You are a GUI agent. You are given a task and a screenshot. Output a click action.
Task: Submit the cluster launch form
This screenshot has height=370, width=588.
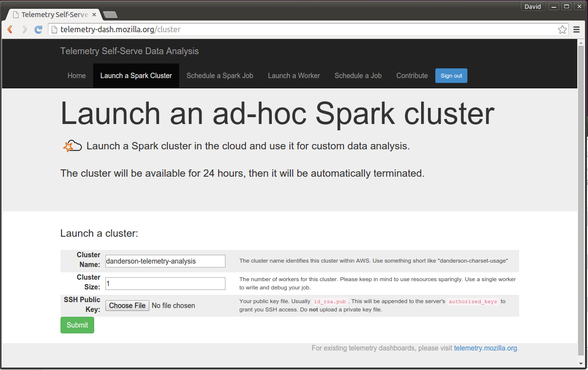click(x=77, y=325)
